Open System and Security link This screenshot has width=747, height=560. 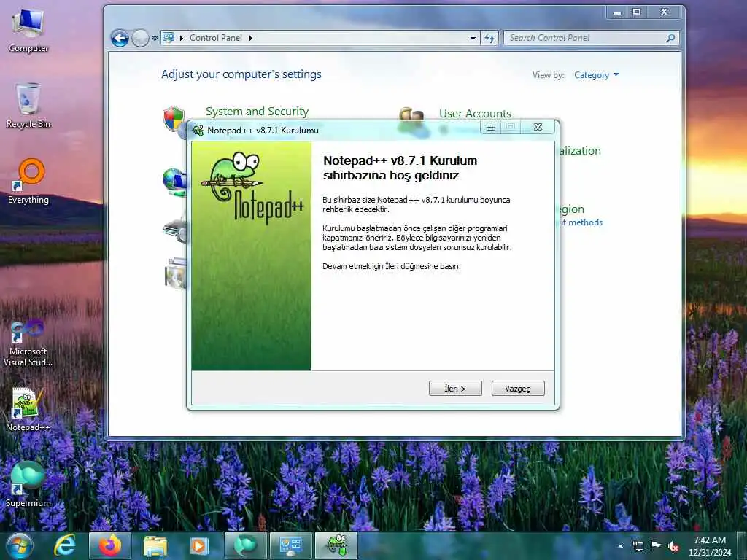tap(257, 112)
